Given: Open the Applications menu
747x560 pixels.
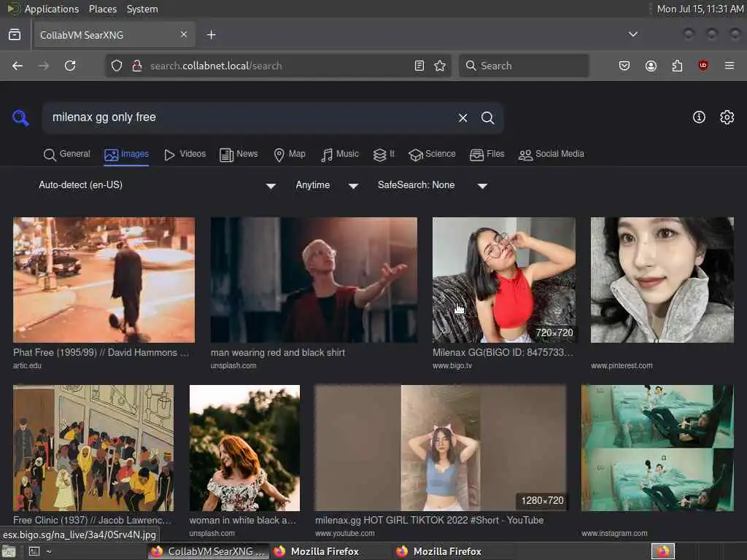Looking at the screenshot, I should [x=52, y=9].
